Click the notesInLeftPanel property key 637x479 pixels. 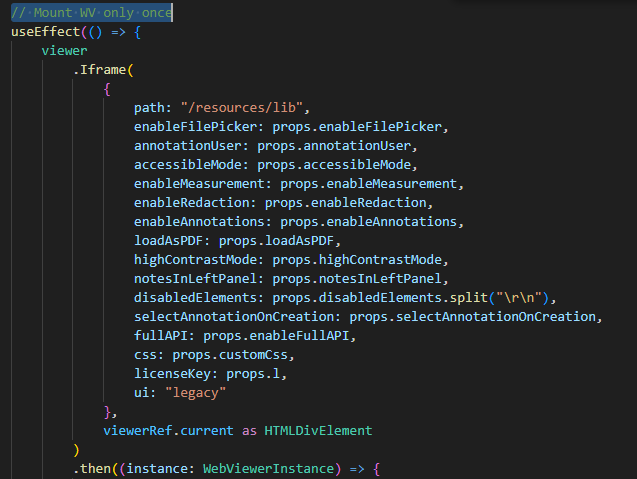click(196, 279)
